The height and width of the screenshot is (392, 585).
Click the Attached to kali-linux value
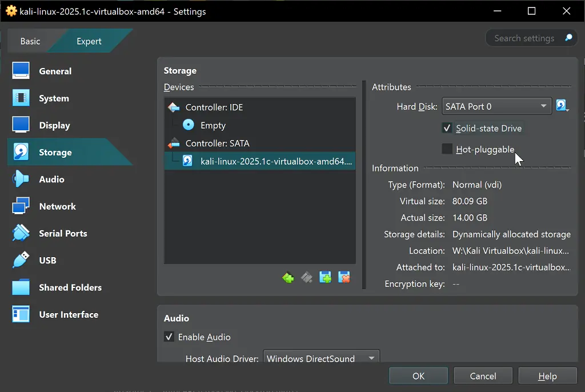pos(511,267)
